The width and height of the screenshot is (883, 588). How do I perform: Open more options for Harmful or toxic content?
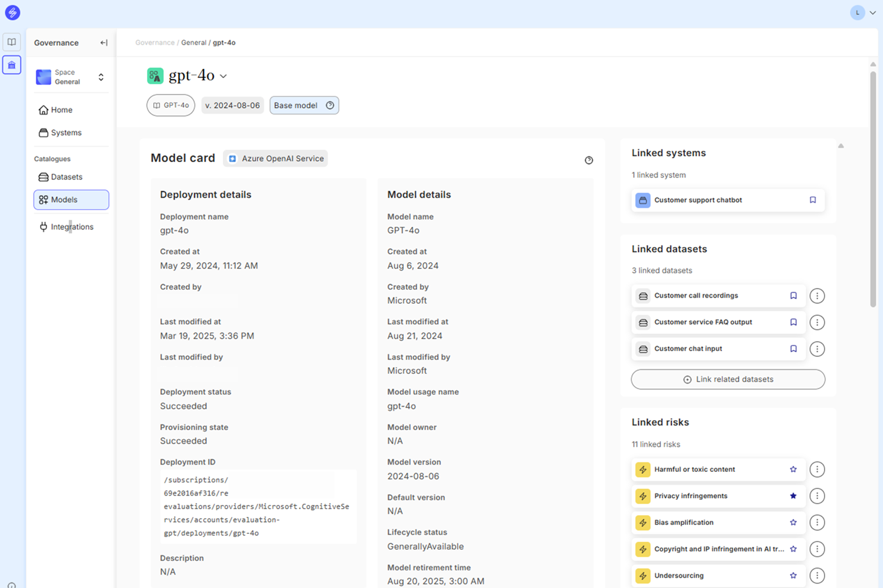pyautogui.click(x=817, y=470)
